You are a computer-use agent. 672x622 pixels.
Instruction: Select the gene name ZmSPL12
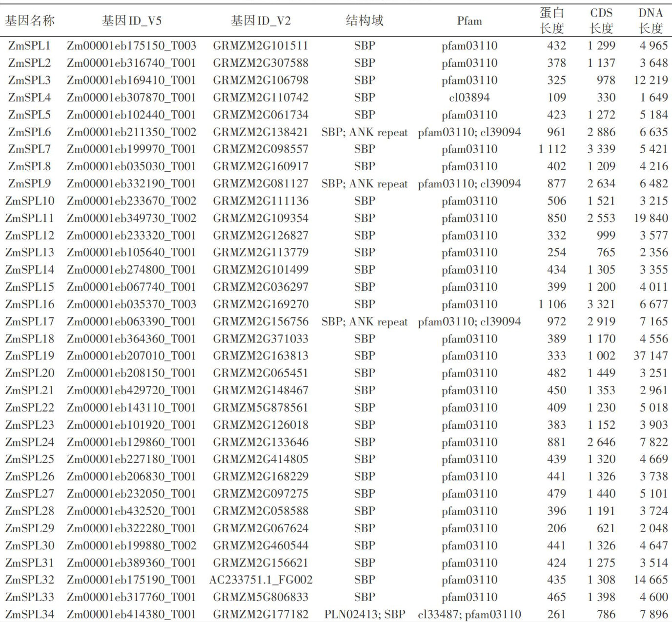pos(30,236)
